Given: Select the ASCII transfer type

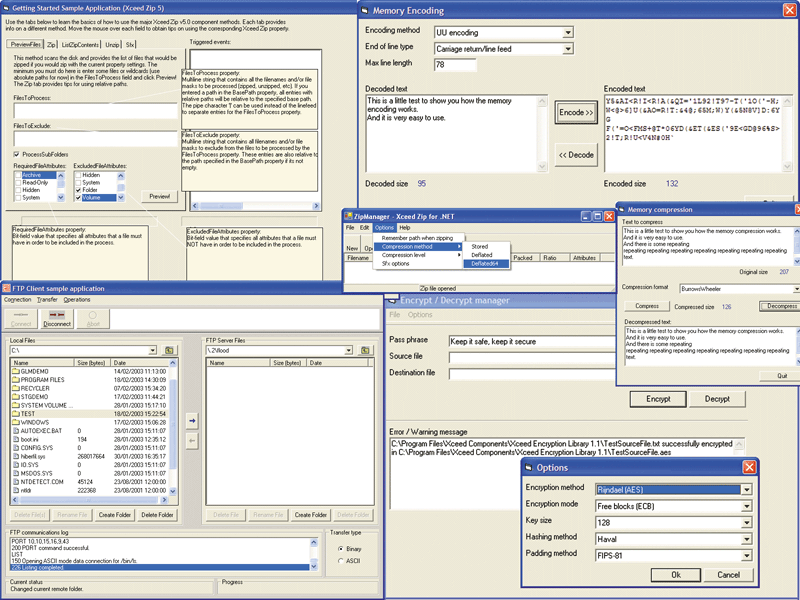Looking at the screenshot, I should pyautogui.click(x=340, y=561).
